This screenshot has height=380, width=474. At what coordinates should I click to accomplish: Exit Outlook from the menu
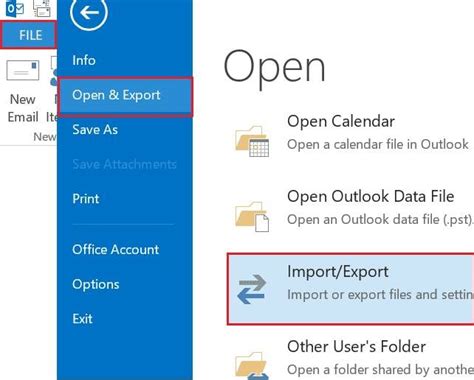pos(82,319)
